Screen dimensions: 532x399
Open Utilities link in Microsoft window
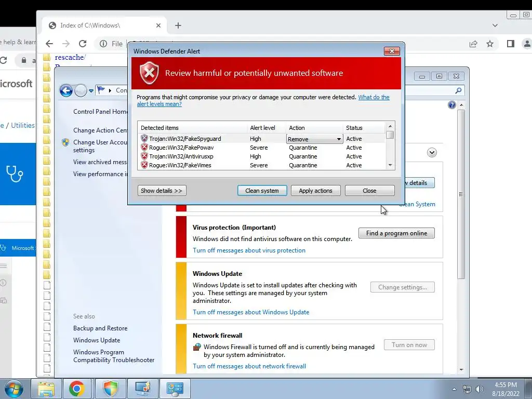(23, 125)
